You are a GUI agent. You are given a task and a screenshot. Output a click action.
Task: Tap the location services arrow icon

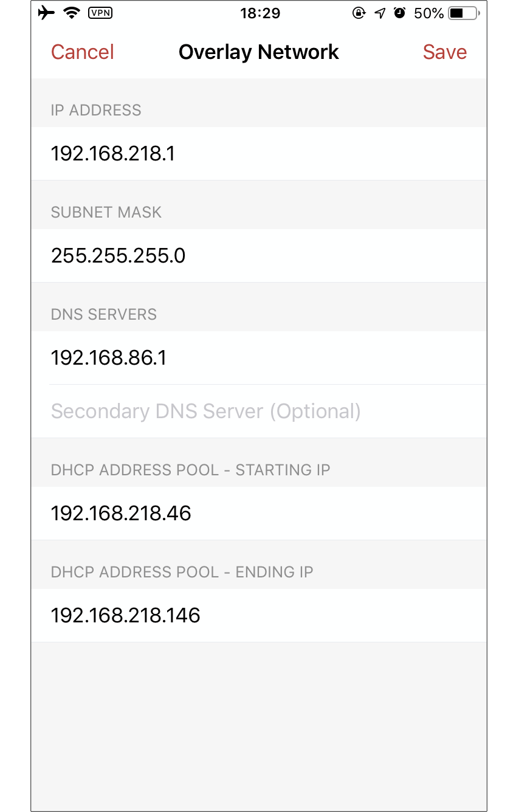tap(380, 13)
